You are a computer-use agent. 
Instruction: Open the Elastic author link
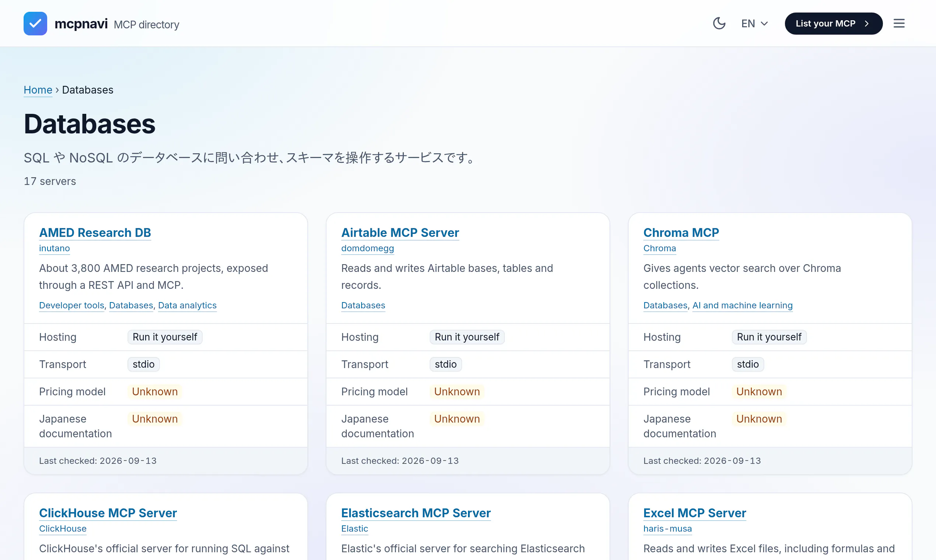coord(355,529)
